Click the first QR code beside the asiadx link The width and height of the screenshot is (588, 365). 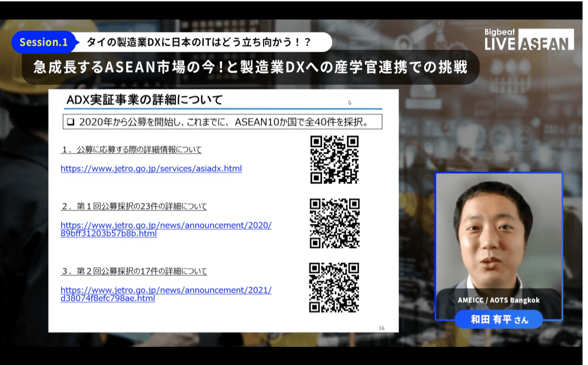335,160
